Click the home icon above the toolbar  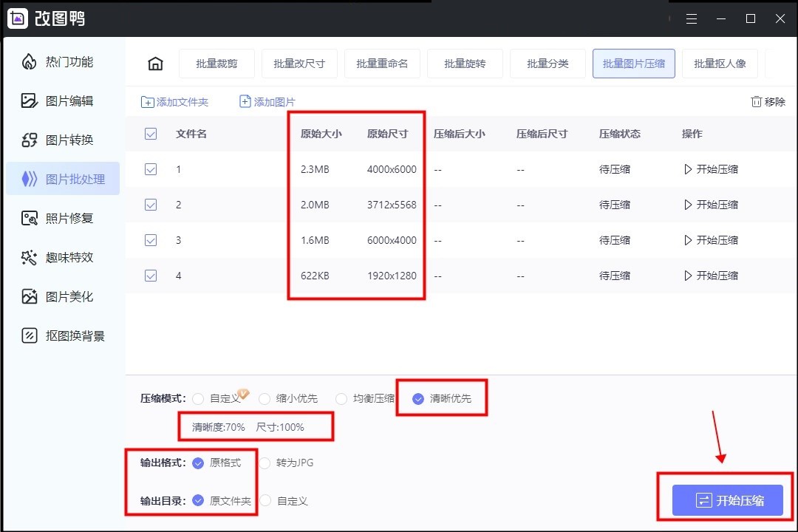(155, 64)
